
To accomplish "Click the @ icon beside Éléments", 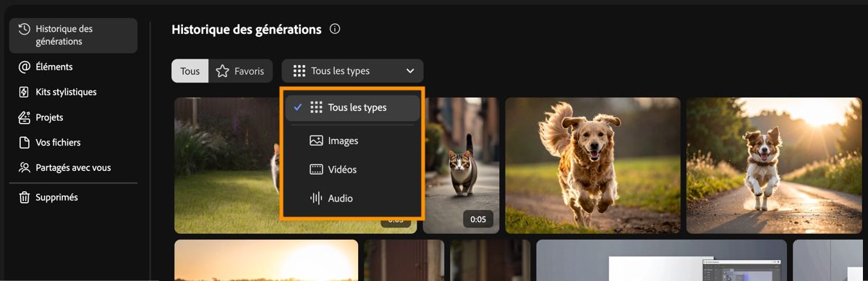I will 24,67.
